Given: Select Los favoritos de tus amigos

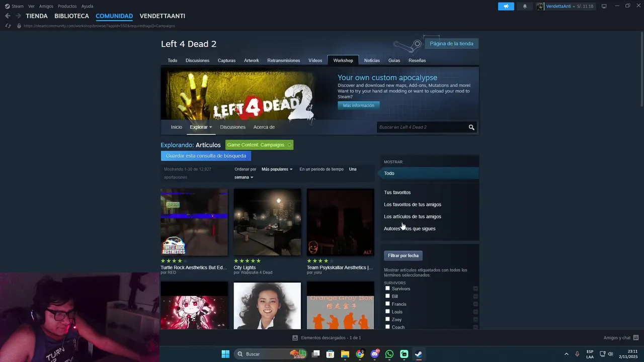Looking at the screenshot, I should 413,205.
